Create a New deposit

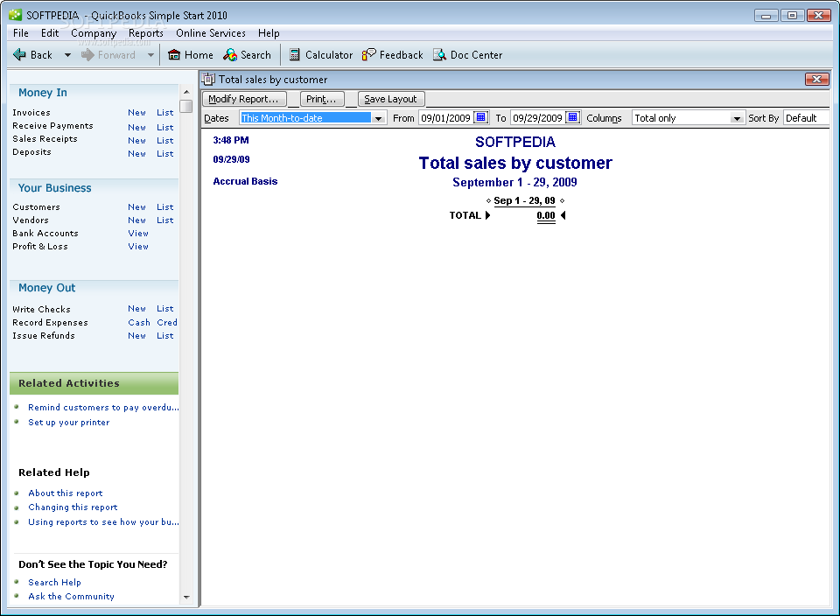click(136, 154)
